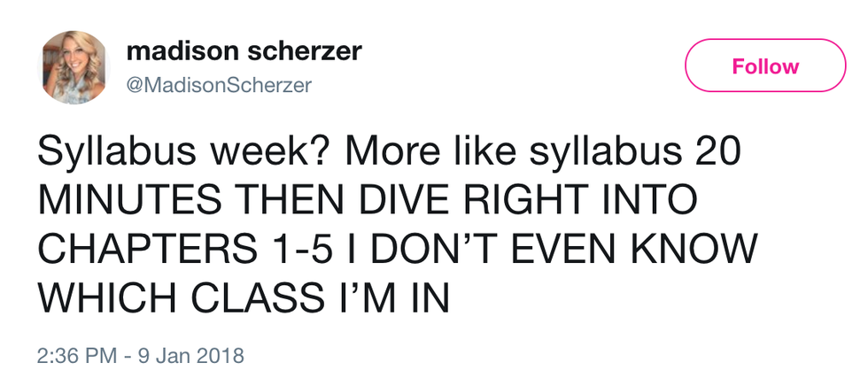
Task: Open the @MadisonScherzer handle link
Action: click(x=219, y=85)
